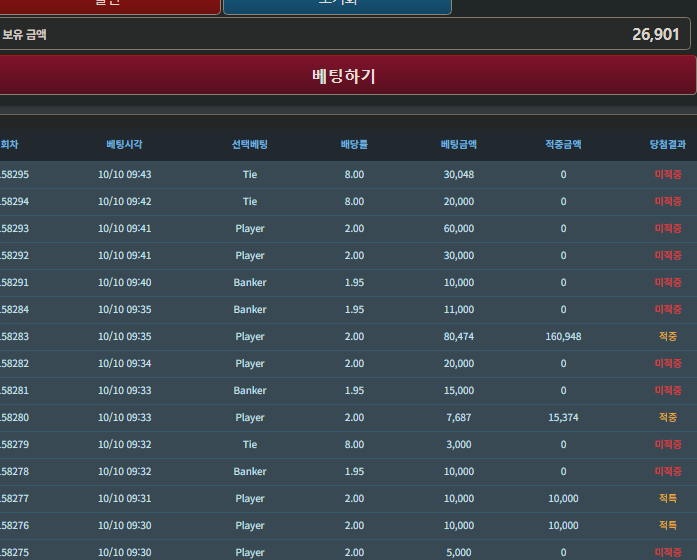The image size is (697, 560).
Task: Click the 미적중 result in the 58275 row
Action: click(x=668, y=552)
